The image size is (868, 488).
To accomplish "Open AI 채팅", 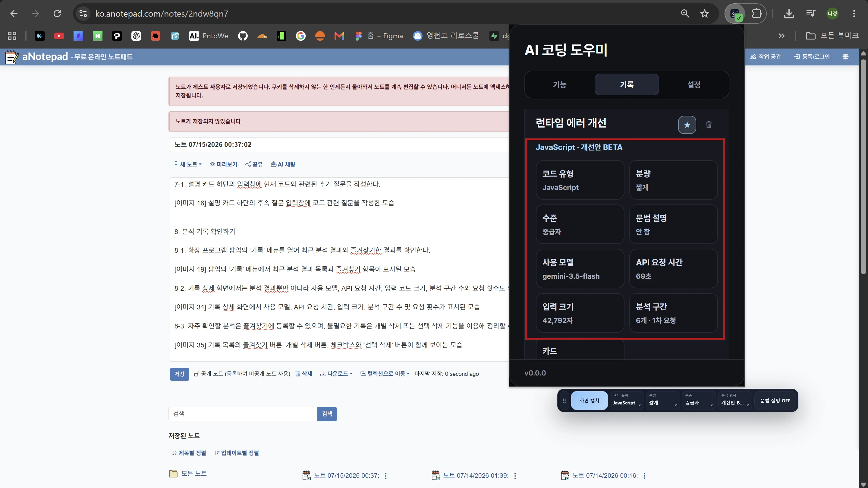I will coord(283,164).
